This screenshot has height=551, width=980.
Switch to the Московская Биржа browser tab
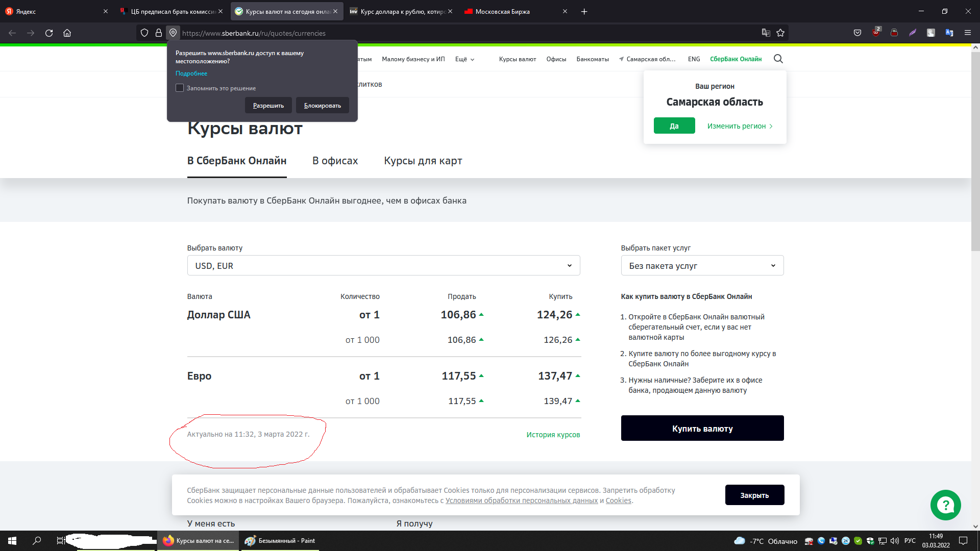(x=516, y=11)
